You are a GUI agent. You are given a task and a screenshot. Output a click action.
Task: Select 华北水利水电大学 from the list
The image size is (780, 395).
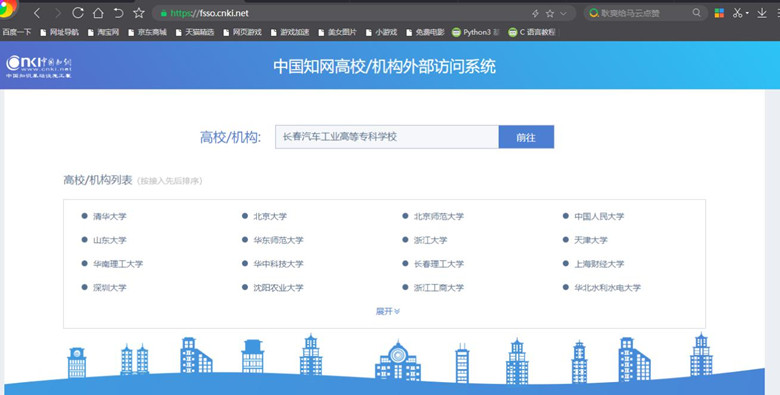[x=607, y=288]
